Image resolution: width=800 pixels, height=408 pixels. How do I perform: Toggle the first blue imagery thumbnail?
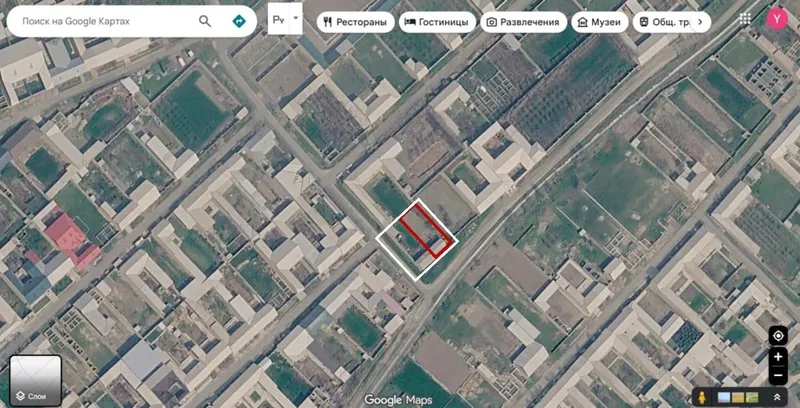point(724,397)
